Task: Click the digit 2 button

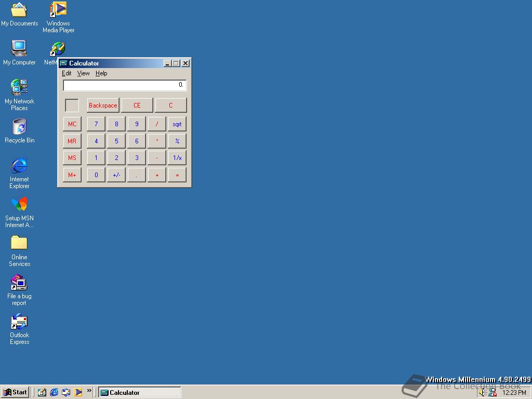Action: pyautogui.click(x=116, y=158)
